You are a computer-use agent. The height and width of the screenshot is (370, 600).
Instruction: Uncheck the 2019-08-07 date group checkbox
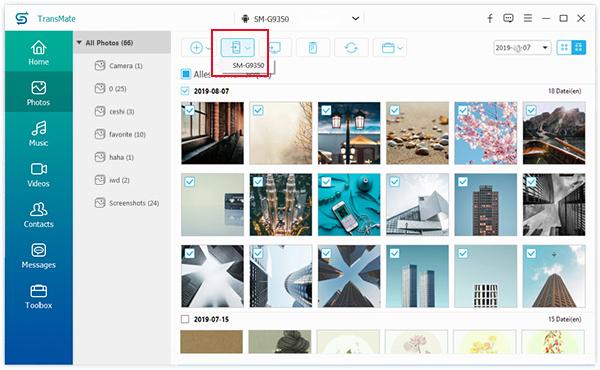[185, 91]
